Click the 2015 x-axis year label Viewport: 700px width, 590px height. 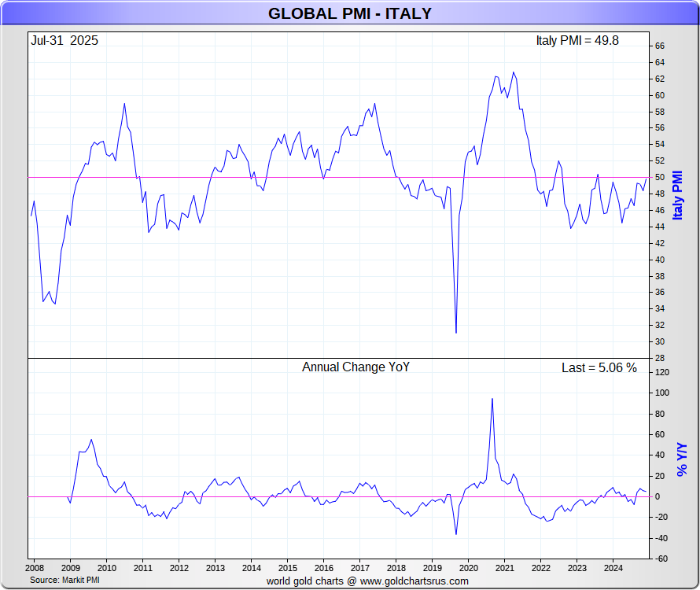[288, 568]
